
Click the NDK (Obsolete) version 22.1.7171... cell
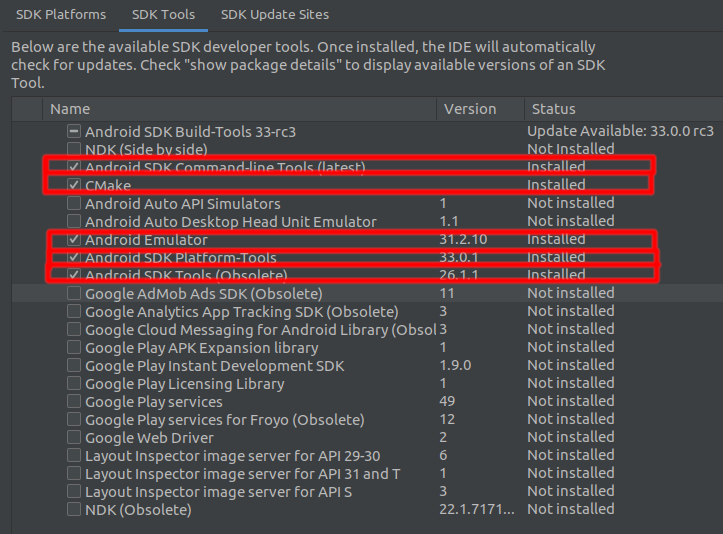477,509
